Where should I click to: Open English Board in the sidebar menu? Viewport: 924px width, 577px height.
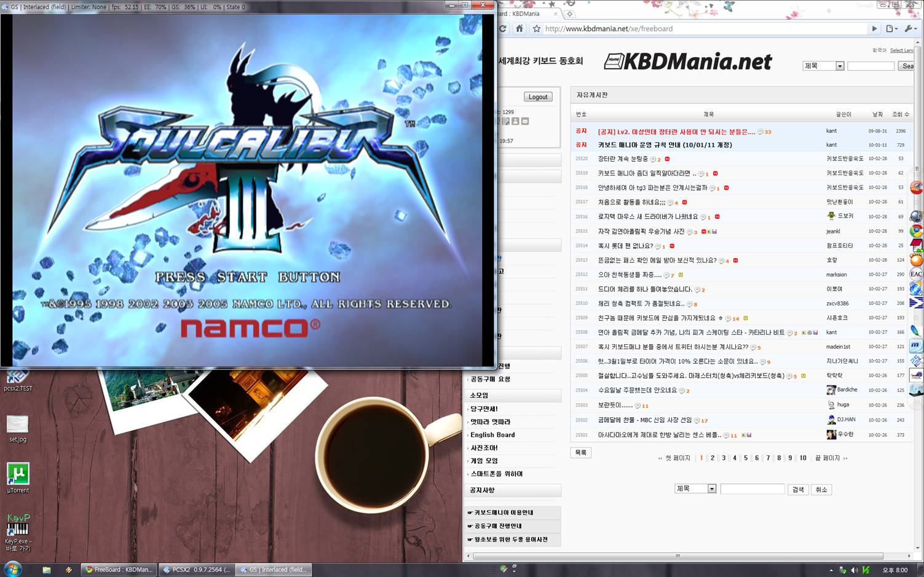point(492,434)
